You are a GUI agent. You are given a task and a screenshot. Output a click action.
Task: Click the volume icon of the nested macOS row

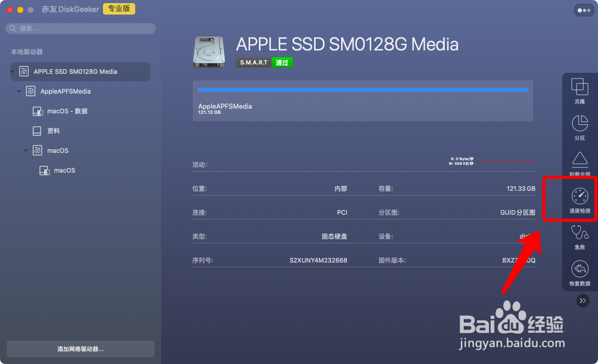click(x=45, y=170)
